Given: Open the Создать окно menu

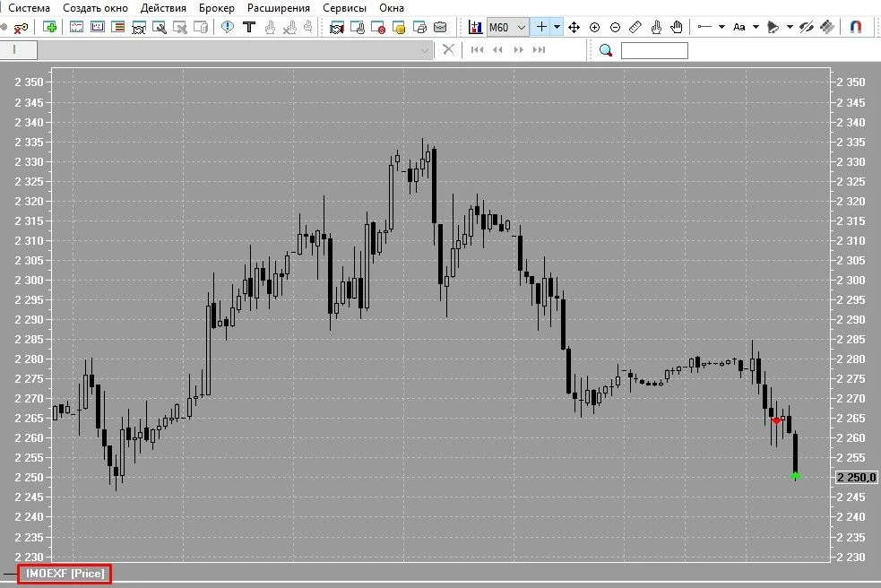Looking at the screenshot, I should tap(96, 8).
